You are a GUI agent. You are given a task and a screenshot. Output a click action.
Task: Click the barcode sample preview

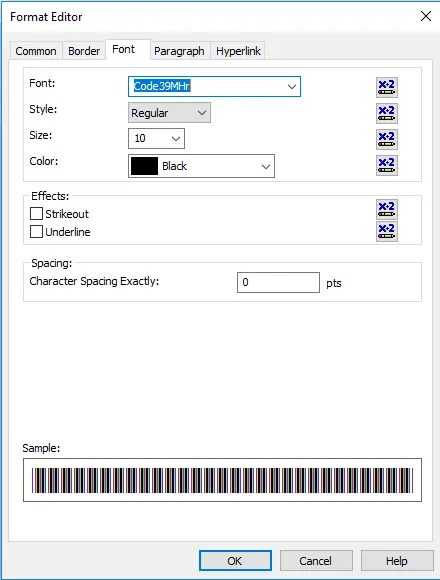click(222, 480)
